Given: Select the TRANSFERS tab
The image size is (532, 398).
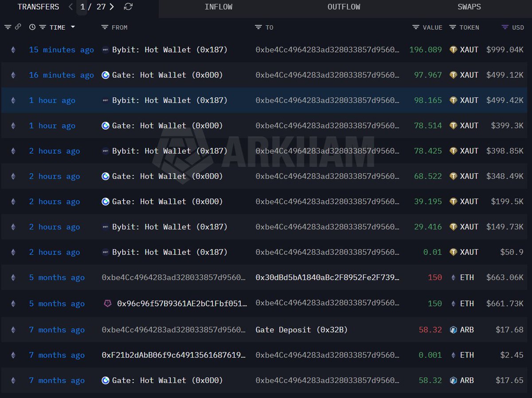Looking at the screenshot, I should pos(38,7).
